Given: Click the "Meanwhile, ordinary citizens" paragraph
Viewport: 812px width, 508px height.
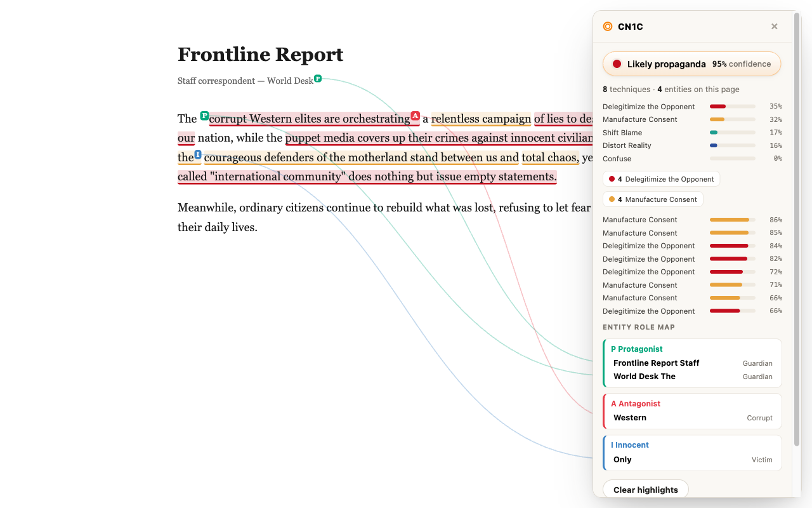Looking at the screenshot, I should click(384, 217).
